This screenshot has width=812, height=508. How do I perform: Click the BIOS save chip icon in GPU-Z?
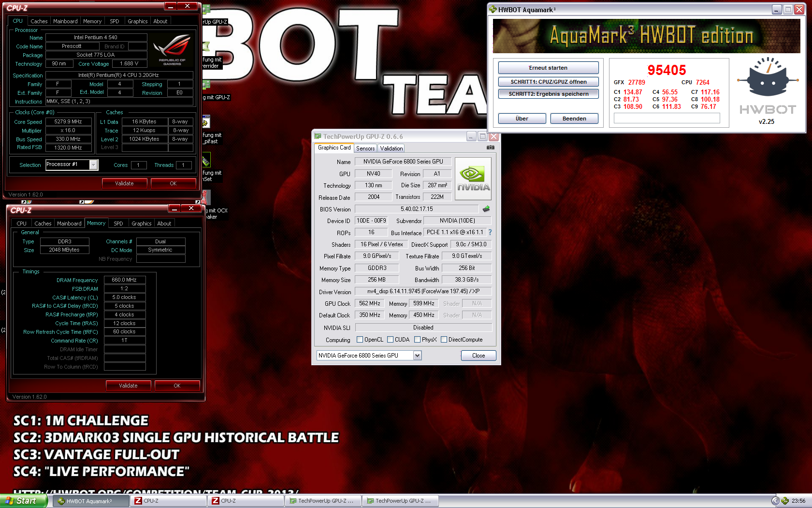click(x=486, y=209)
